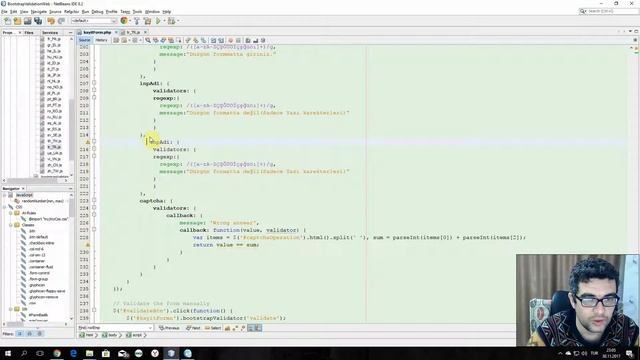The image size is (640, 360).
Task: Select .container-fluid in Navigator tree
Action: pos(41,267)
